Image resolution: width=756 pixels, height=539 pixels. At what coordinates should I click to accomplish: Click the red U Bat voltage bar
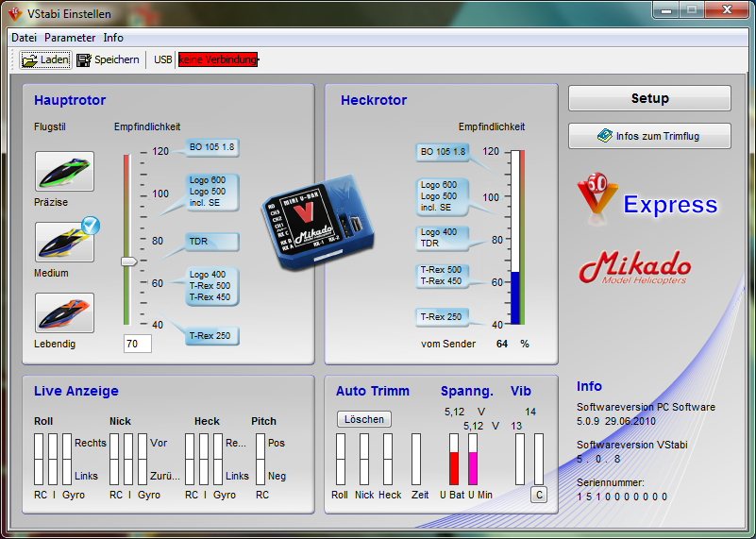pos(454,459)
